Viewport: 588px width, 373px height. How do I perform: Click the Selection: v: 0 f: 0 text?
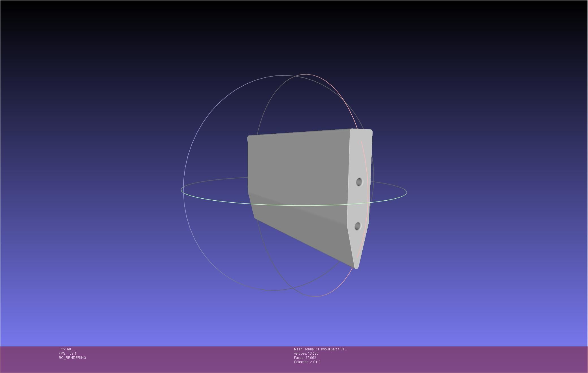[x=307, y=362]
